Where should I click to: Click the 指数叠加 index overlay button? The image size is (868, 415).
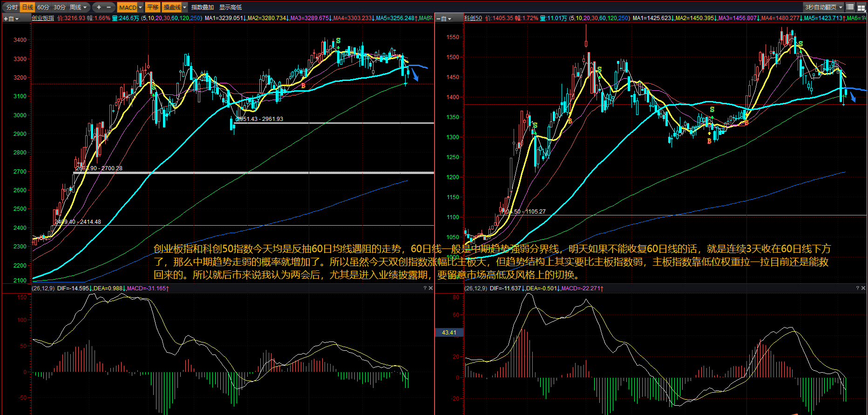point(203,7)
